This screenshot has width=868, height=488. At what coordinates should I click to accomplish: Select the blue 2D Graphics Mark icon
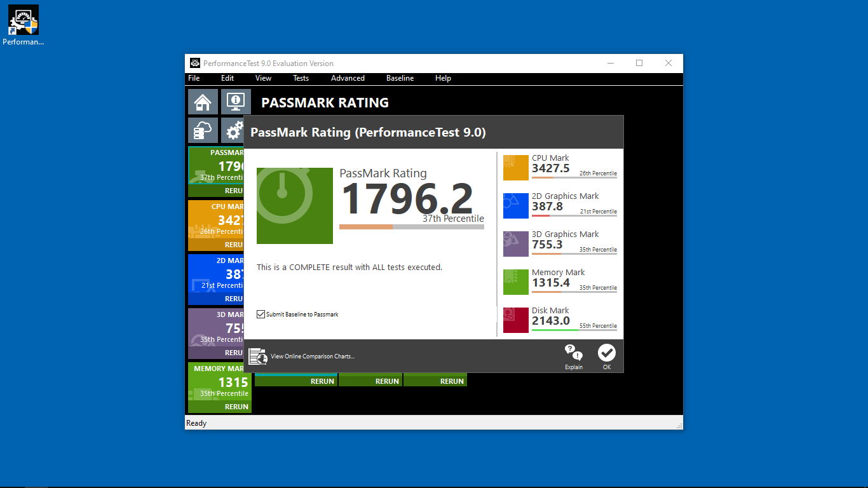[x=516, y=206]
